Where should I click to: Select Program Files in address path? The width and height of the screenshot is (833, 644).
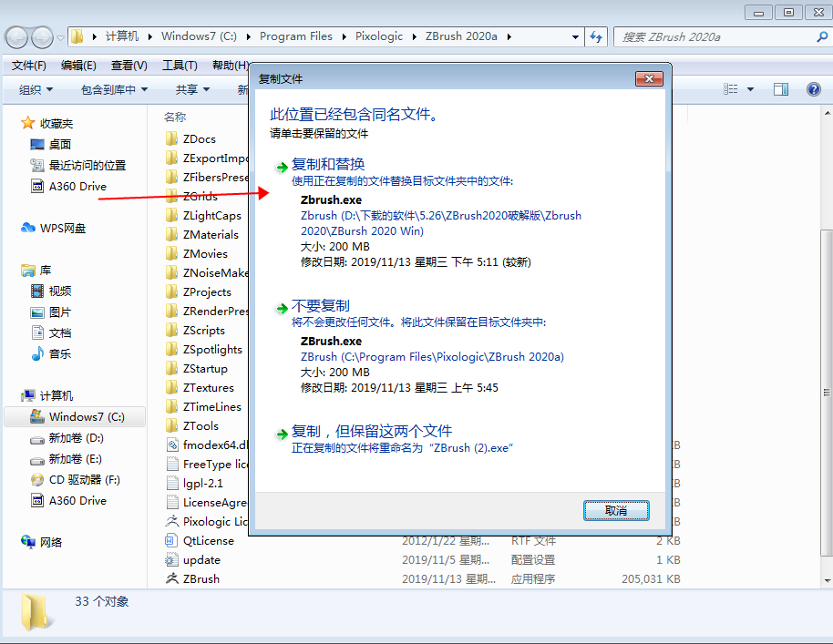pos(296,36)
